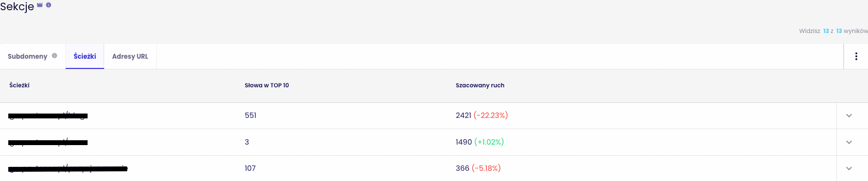This screenshot has width=868, height=181.
Task: Sort by the Ścieżki column header
Action: click(19, 85)
